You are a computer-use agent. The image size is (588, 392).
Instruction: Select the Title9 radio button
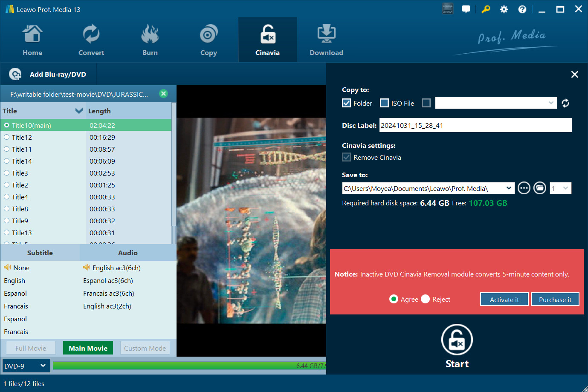6,221
